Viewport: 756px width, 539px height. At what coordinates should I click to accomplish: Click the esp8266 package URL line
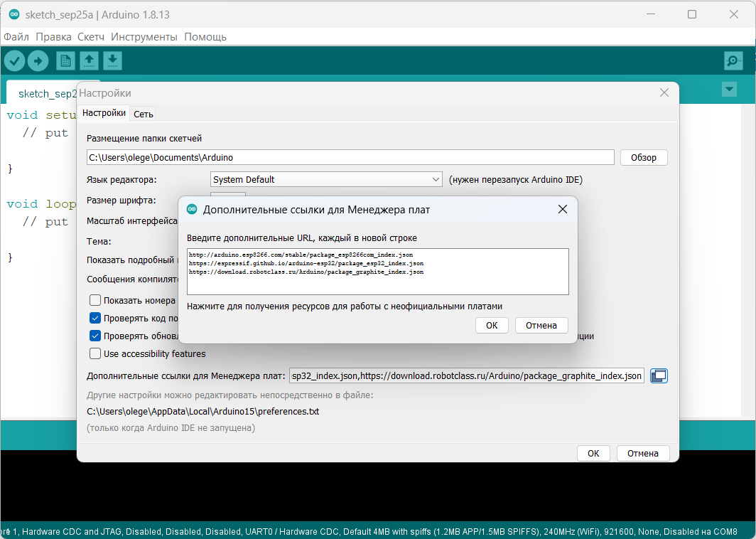(x=301, y=255)
